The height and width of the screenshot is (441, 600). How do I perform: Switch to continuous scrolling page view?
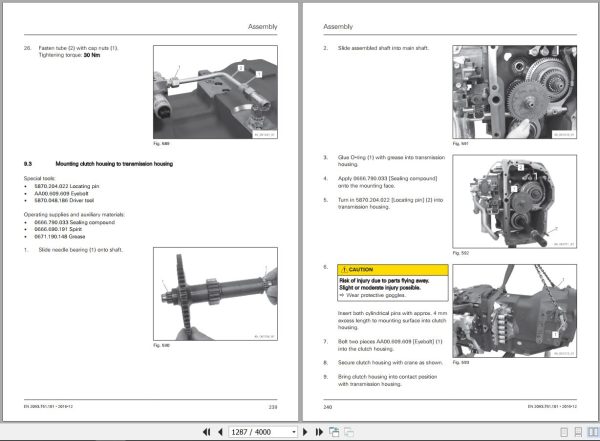coord(578,432)
